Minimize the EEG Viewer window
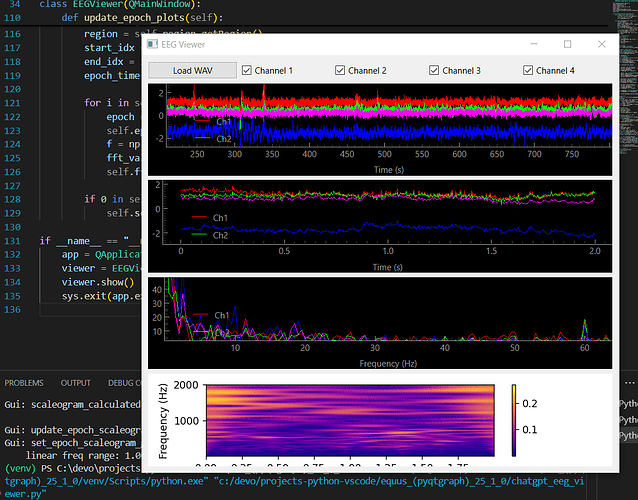Image resolution: width=638 pixels, height=500 pixels. tap(534, 44)
